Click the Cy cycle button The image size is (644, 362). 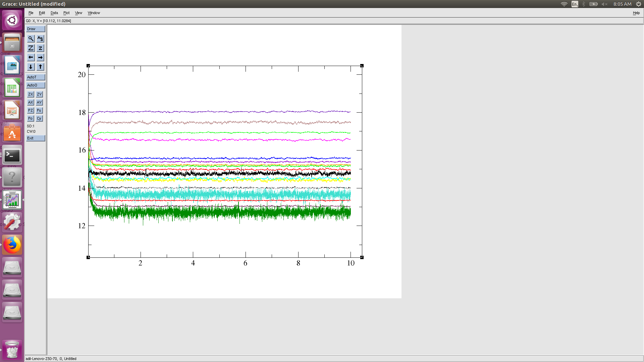pos(39,118)
